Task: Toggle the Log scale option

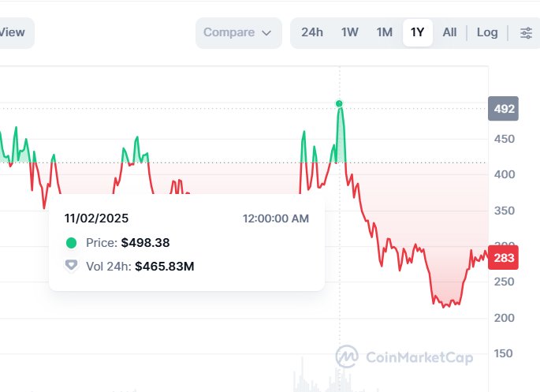Action: [x=487, y=32]
